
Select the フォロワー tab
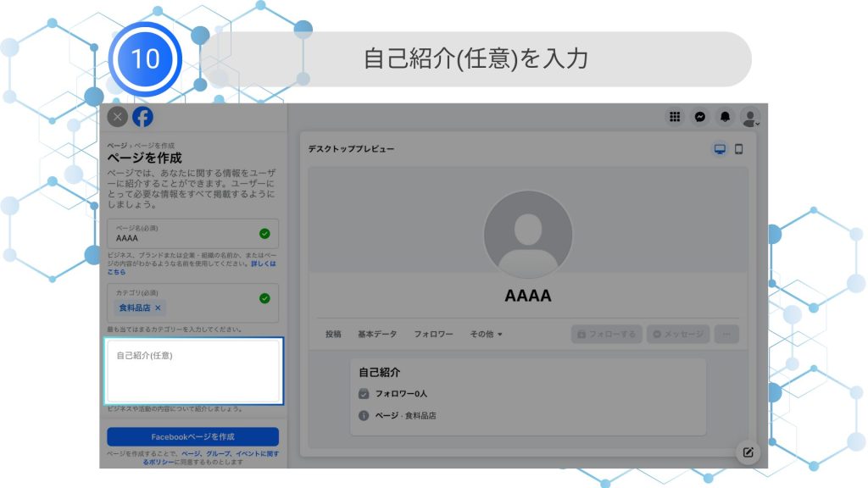pos(433,334)
